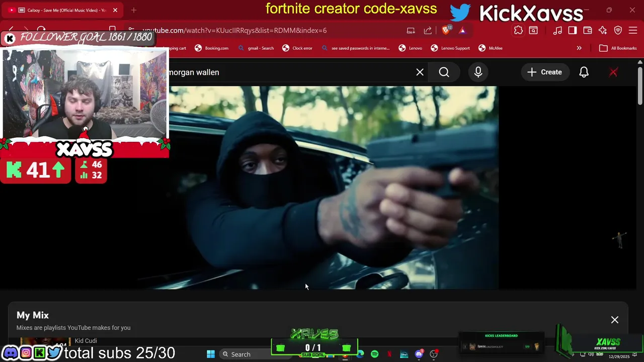644x362 pixels.
Task: Open McAfee bookmark
Action: [491, 48]
